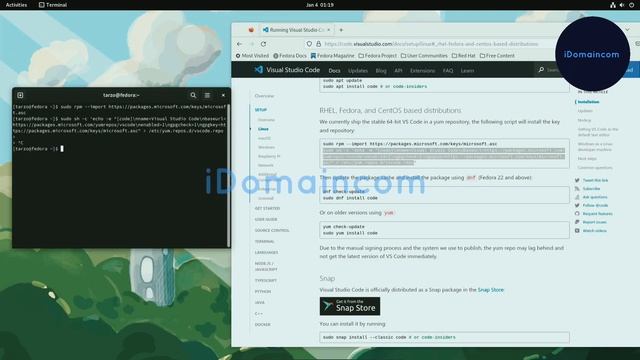640x360 pixels.
Task: Click the power icon in top bar
Action: coord(631,5)
